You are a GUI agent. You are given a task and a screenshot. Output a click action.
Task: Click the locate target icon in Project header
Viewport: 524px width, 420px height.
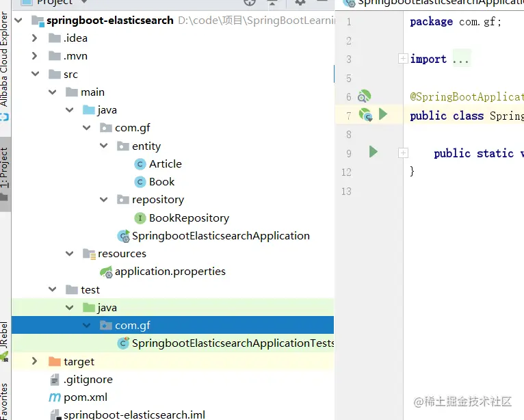point(250,2)
